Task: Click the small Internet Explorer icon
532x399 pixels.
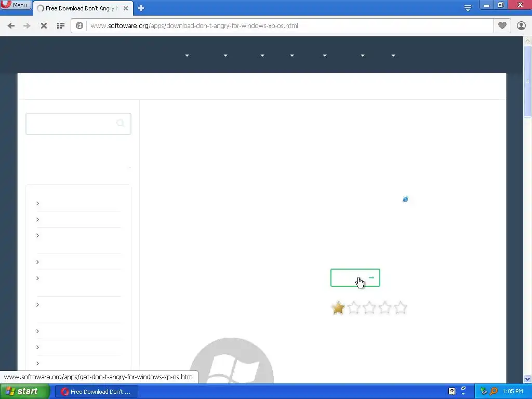Action: pyautogui.click(x=405, y=199)
